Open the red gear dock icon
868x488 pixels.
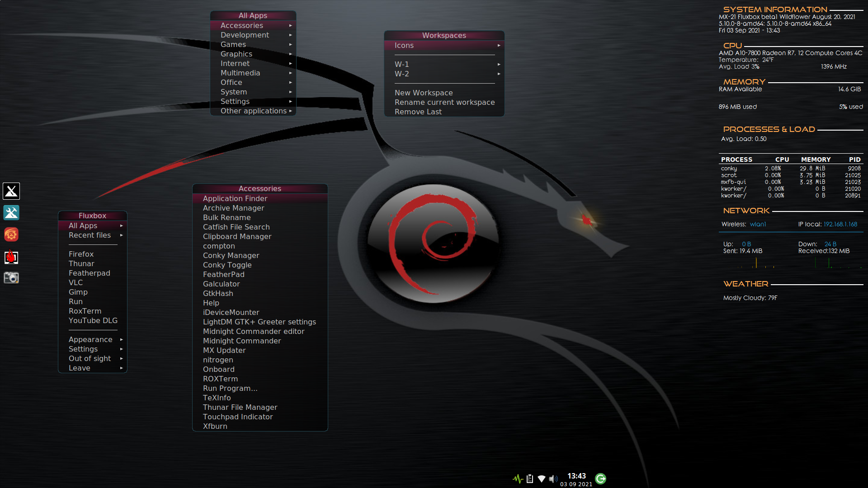click(x=11, y=234)
